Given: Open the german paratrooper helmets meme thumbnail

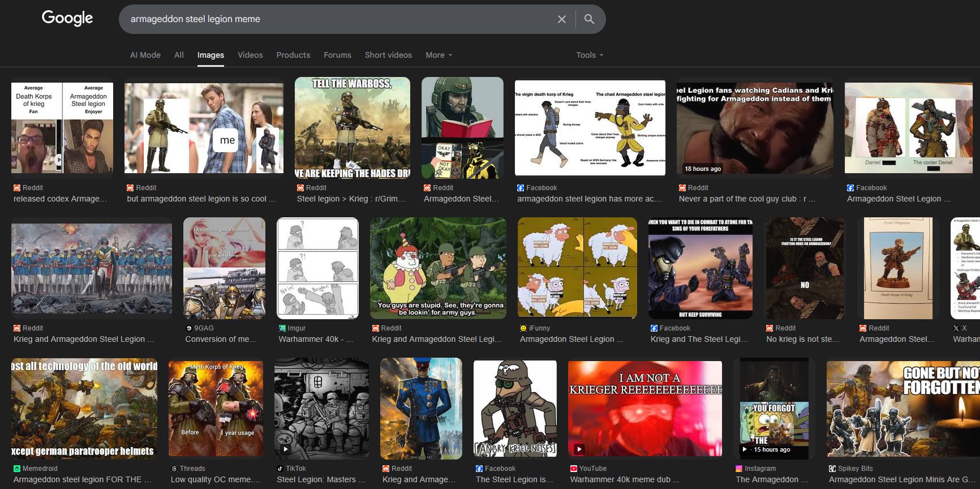Looking at the screenshot, I should point(84,409).
